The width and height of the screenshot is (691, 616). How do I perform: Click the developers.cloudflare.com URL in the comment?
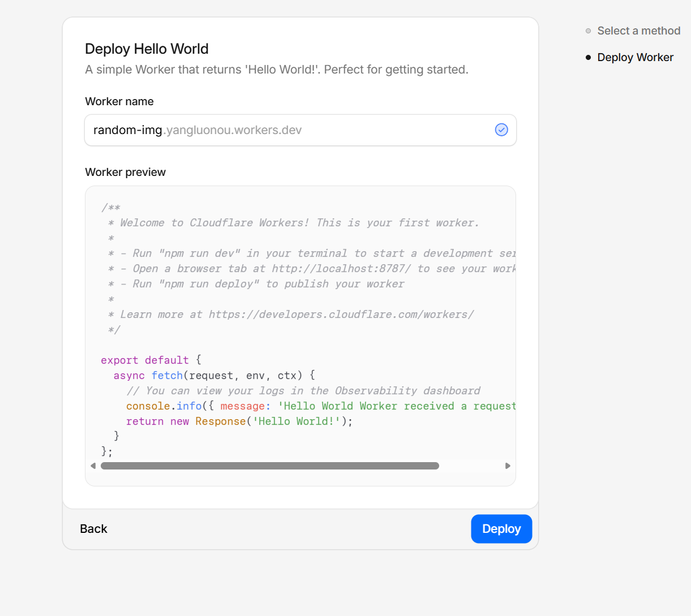tap(341, 315)
